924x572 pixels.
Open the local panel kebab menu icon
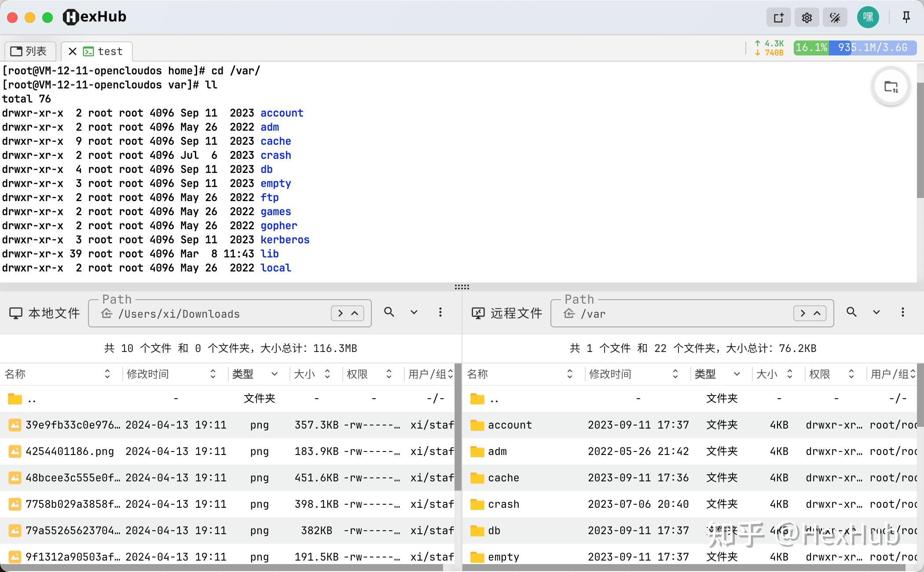click(x=440, y=312)
